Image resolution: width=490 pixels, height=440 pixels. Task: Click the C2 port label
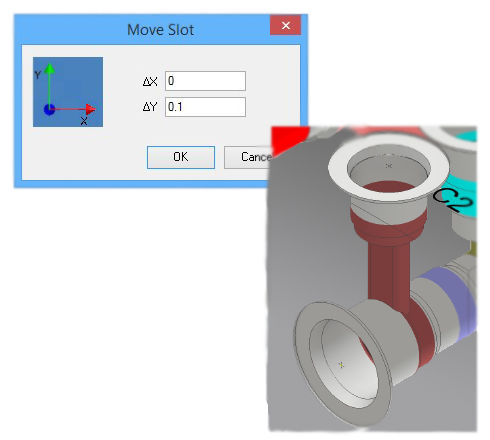(453, 201)
